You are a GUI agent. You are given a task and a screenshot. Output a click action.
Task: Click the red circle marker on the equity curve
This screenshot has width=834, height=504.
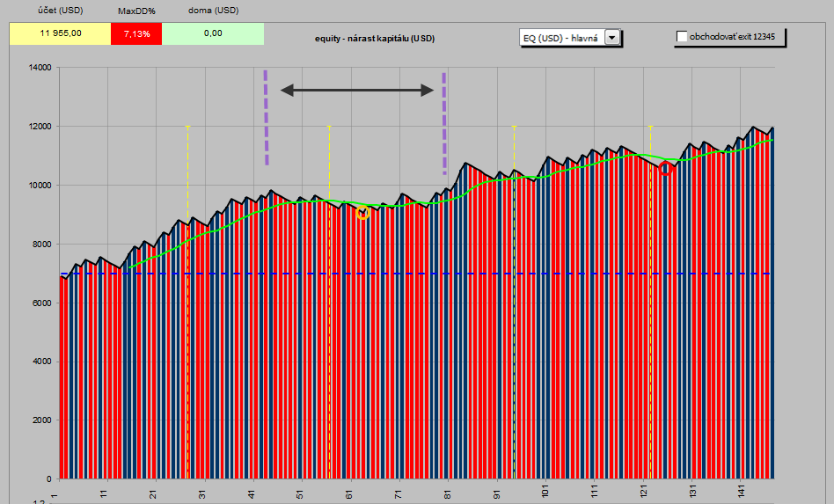pyautogui.click(x=665, y=169)
